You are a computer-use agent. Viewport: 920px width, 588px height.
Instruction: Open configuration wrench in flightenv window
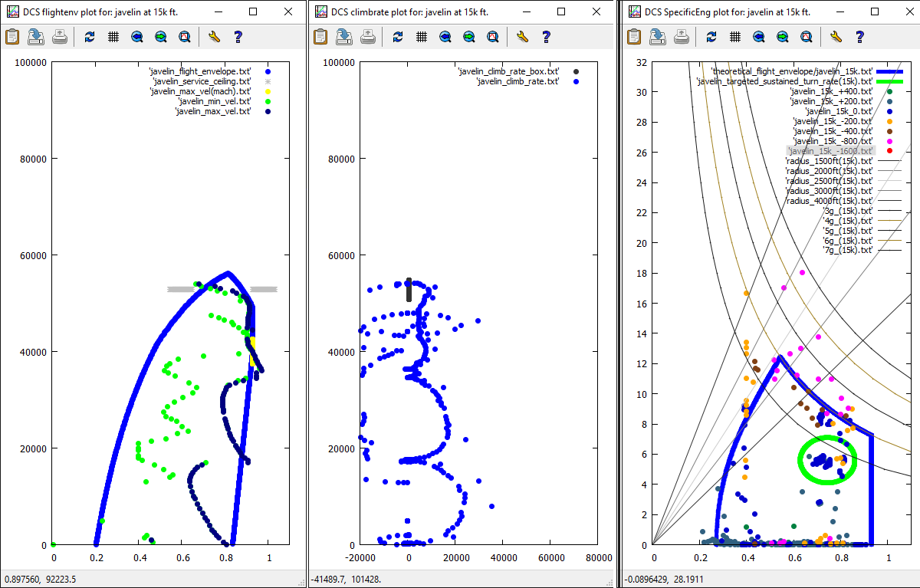point(214,37)
